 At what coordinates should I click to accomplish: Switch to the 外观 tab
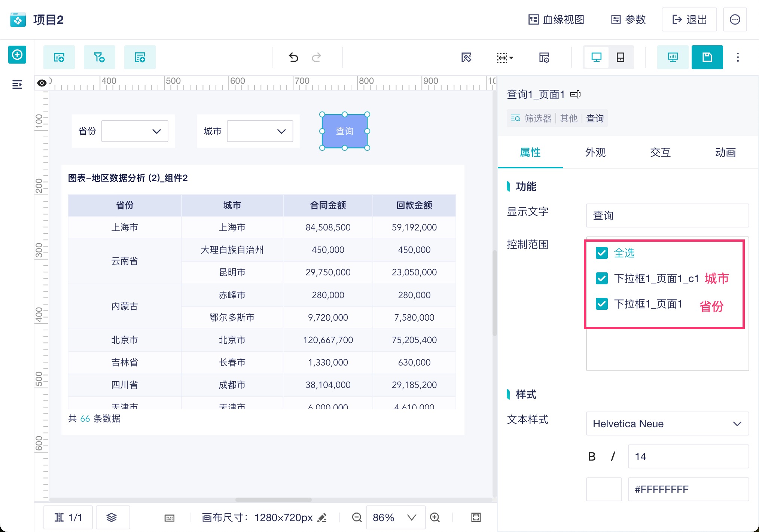pyautogui.click(x=595, y=152)
